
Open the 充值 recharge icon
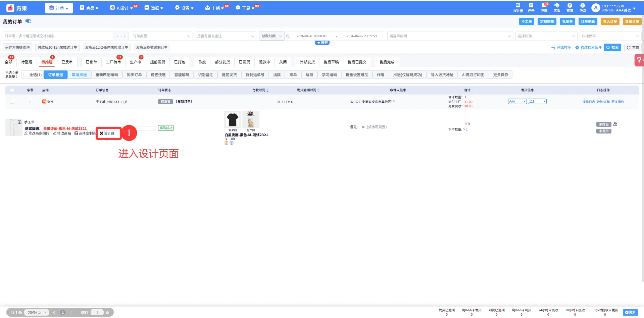pyautogui.click(x=569, y=7)
